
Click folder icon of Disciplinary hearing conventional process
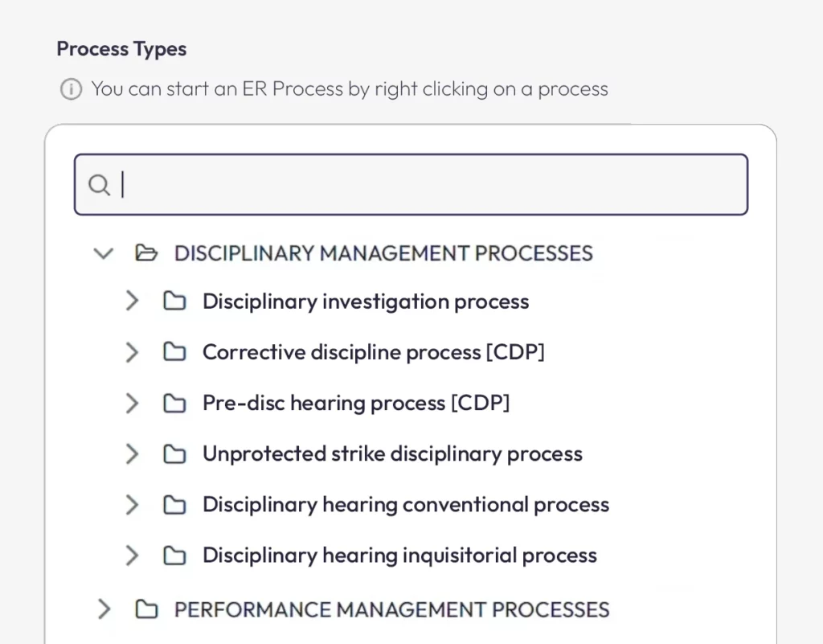pos(174,505)
